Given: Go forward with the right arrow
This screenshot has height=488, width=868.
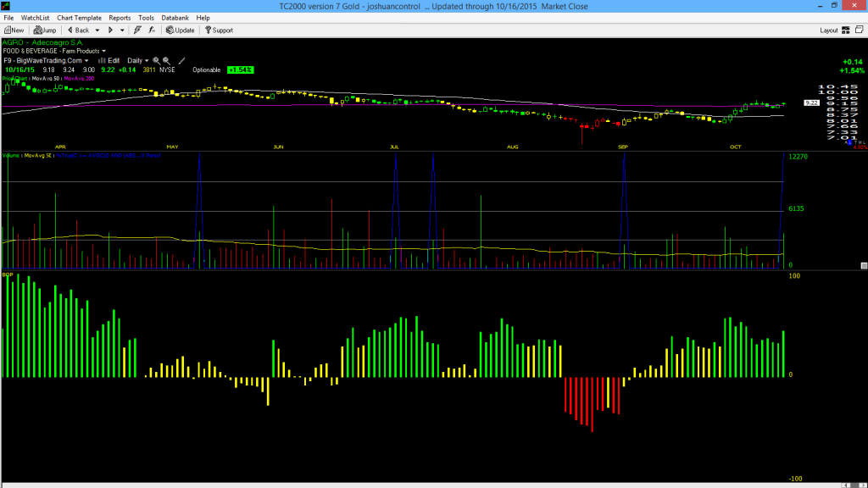Looking at the screenshot, I should coord(111,30).
